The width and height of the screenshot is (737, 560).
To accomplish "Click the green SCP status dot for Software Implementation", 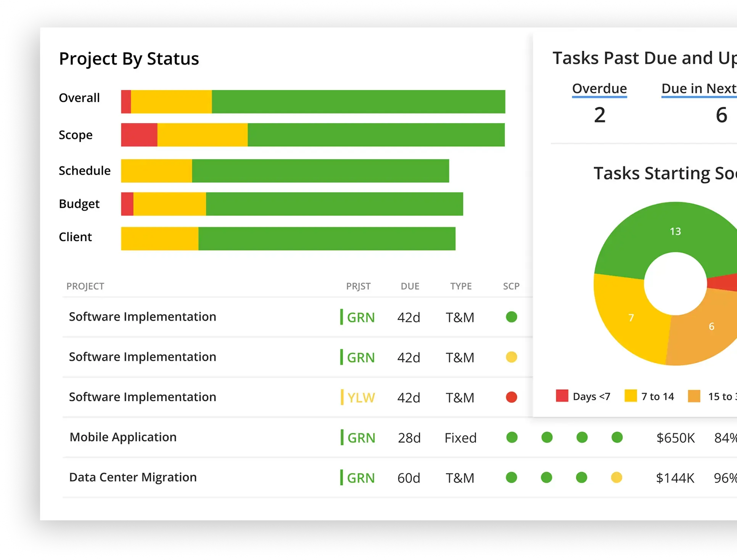I will click(x=512, y=317).
